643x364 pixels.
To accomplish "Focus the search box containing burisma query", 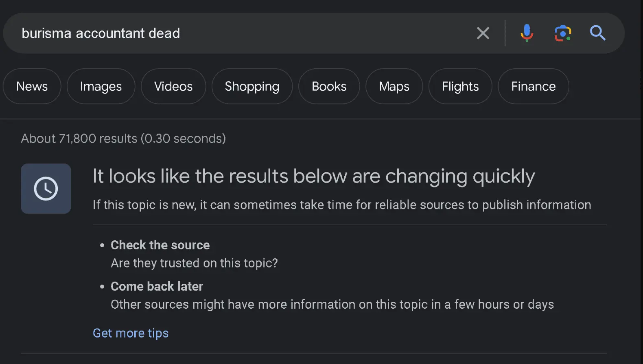I will [244, 33].
